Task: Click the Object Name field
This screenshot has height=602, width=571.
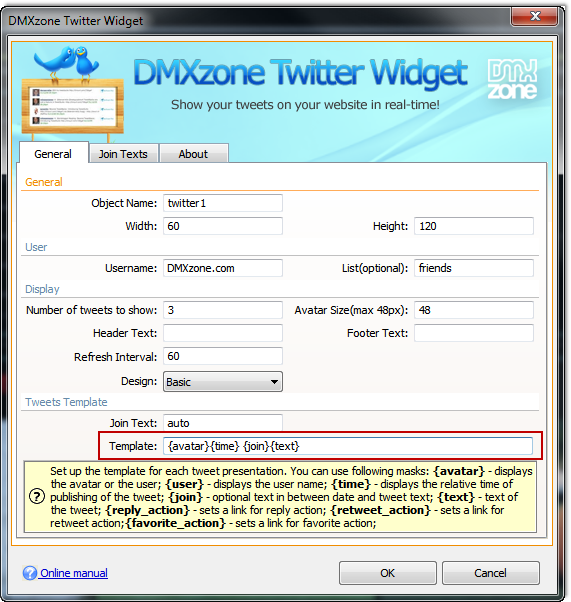Action: tap(223, 203)
